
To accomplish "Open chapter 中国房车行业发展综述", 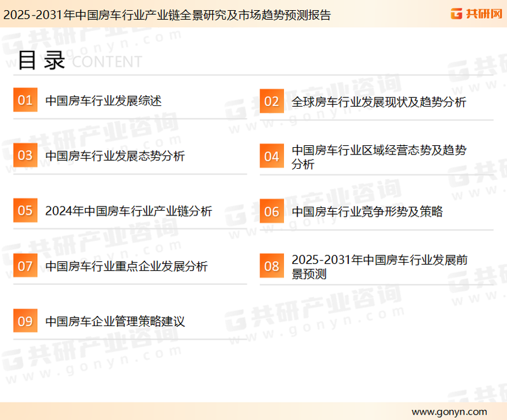I will point(103,101).
